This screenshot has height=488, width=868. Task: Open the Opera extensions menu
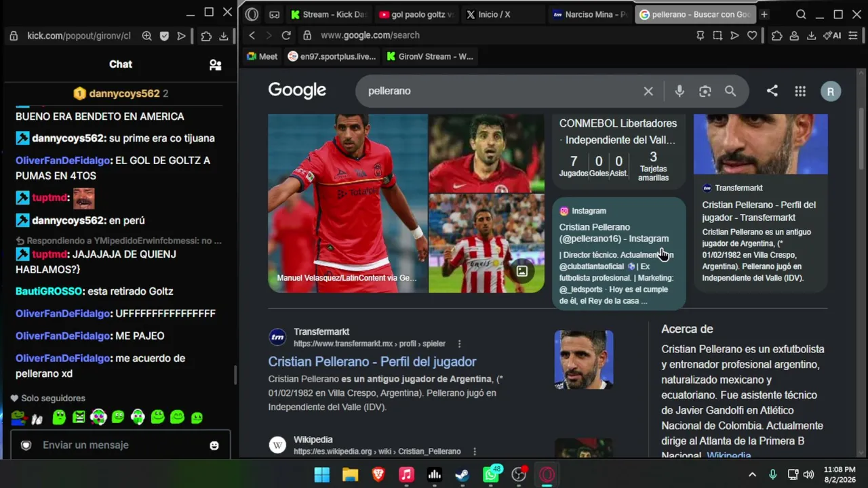coord(777,35)
